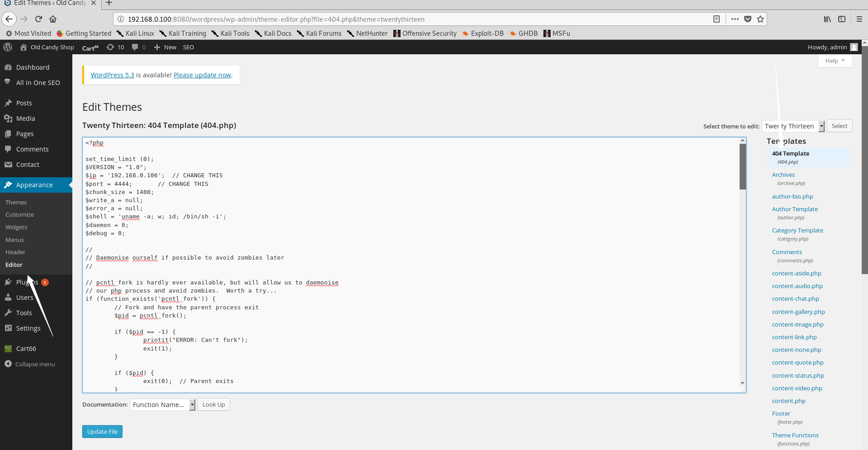This screenshot has width=868, height=450.
Task: Click the browser Forward arrow button
Action: (24, 19)
